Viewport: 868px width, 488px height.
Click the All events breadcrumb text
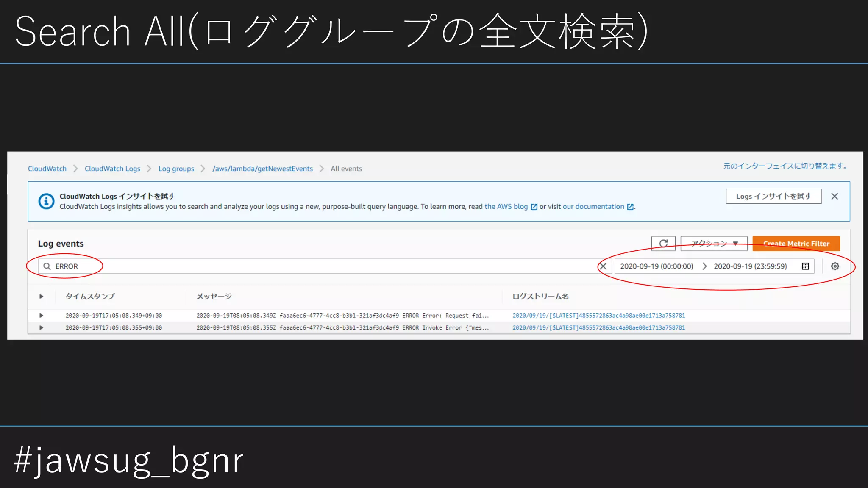346,169
